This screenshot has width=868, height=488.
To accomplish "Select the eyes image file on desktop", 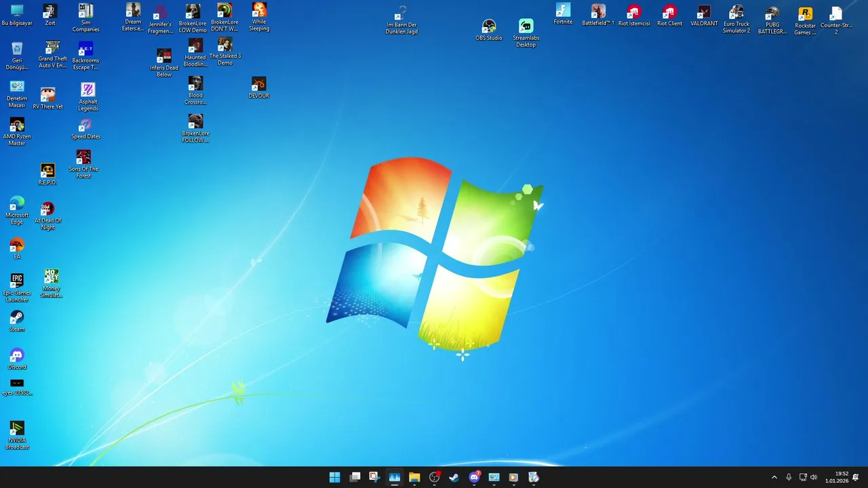I will [17, 388].
